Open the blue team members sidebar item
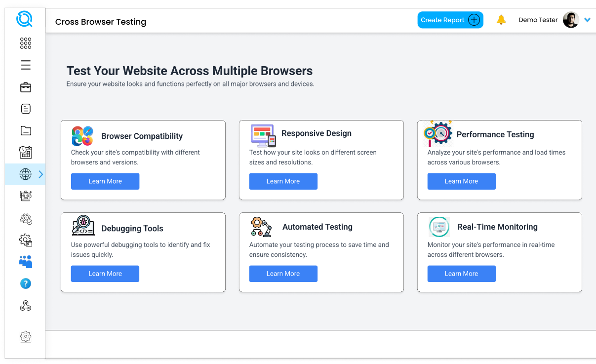Image resolution: width=596 pixels, height=364 pixels. point(26,262)
